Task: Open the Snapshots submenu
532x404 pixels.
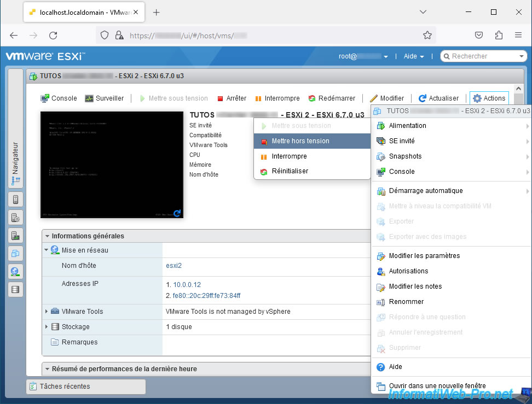Action: pyautogui.click(x=405, y=156)
